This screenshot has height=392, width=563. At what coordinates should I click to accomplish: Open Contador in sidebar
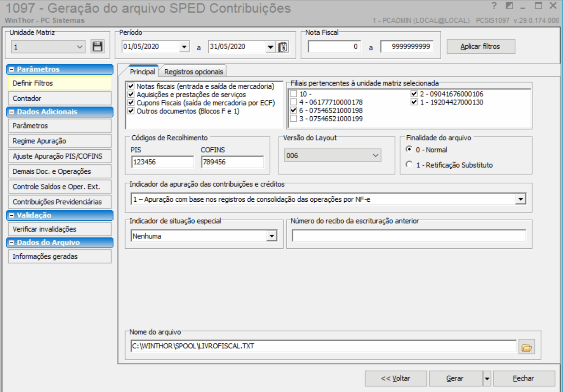click(x=60, y=99)
